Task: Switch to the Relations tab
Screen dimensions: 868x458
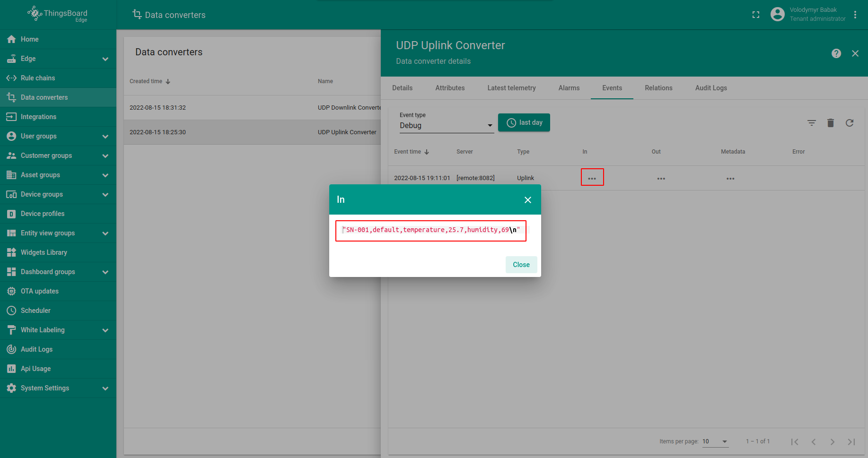Action: [x=658, y=88]
